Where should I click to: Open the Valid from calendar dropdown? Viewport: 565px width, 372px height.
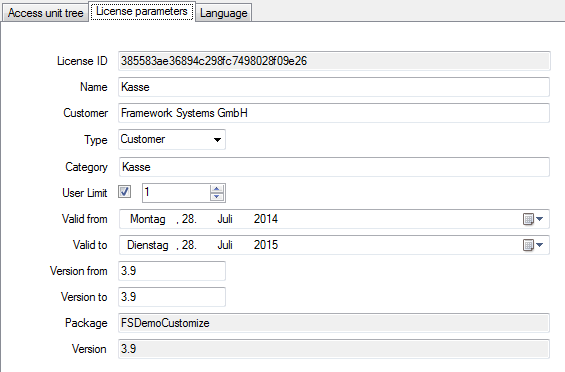click(533, 219)
